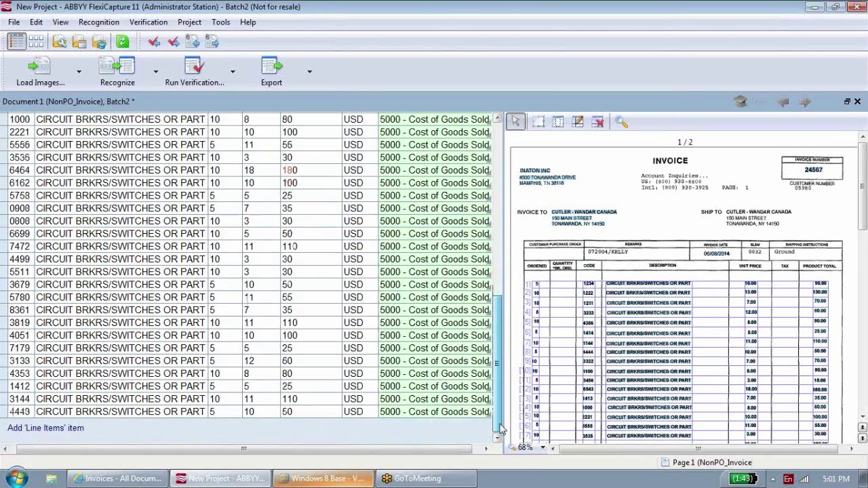The width and height of the screenshot is (868, 488).
Task: Switch to the thumbnails grid view
Action: click(36, 42)
